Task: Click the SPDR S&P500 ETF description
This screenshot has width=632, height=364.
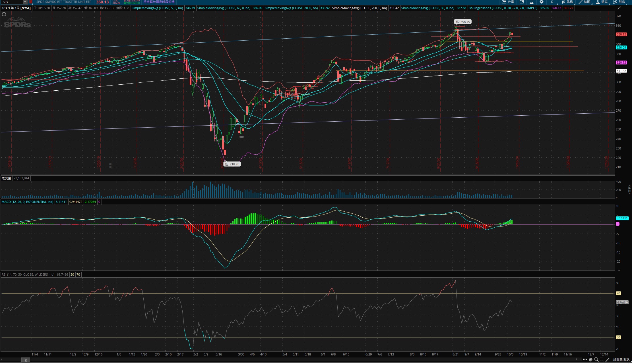Action: (x=64, y=2)
